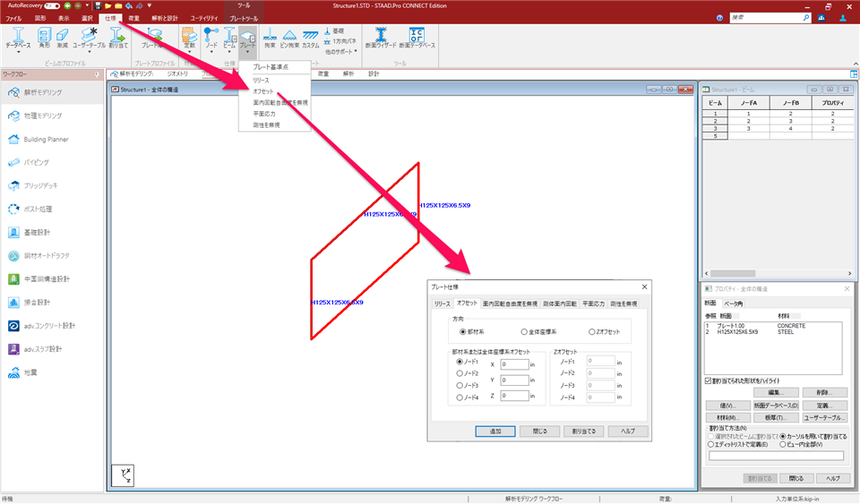The width and height of the screenshot is (860, 504).
Task: Open 基礎設計 workflow
Action: [x=52, y=232]
